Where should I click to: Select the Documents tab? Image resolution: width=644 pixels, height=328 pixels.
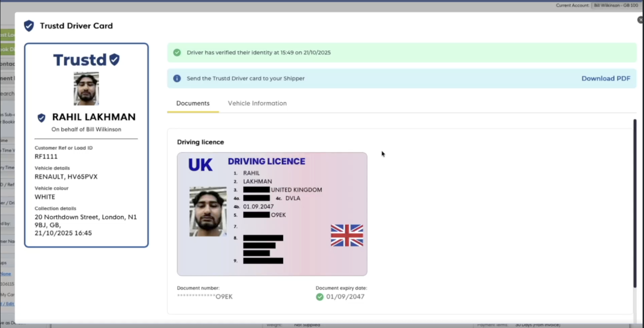pos(193,103)
